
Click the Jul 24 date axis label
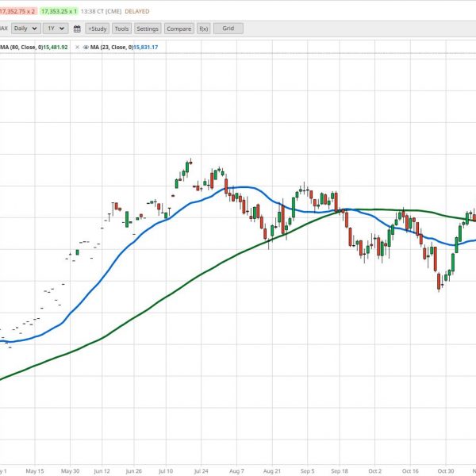[x=201, y=470]
